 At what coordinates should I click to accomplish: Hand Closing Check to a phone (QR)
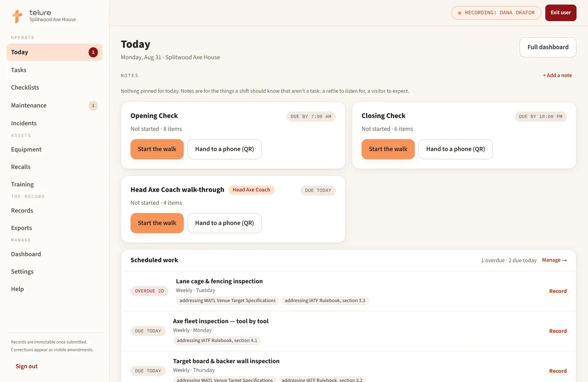coord(456,149)
